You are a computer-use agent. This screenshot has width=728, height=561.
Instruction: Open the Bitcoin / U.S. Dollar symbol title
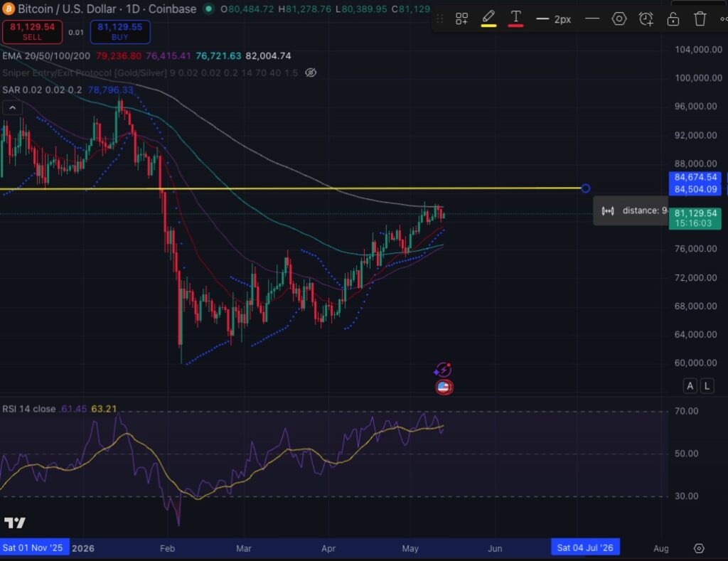pyautogui.click(x=107, y=9)
